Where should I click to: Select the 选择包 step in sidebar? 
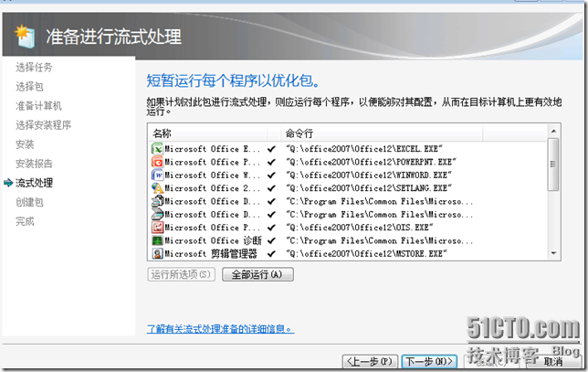[x=29, y=87]
